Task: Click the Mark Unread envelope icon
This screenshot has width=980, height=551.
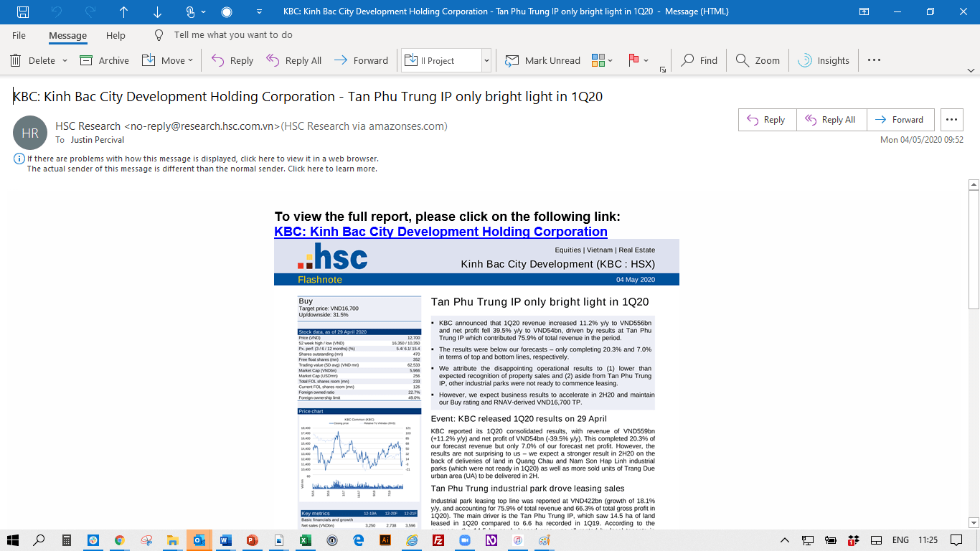Action: [x=512, y=60]
